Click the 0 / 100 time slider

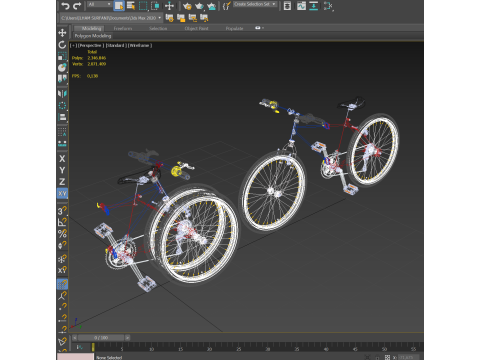coord(101,338)
